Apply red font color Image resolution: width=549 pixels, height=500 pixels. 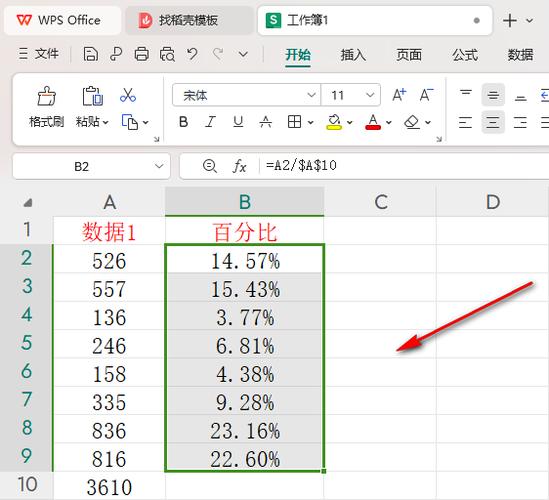(373, 122)
